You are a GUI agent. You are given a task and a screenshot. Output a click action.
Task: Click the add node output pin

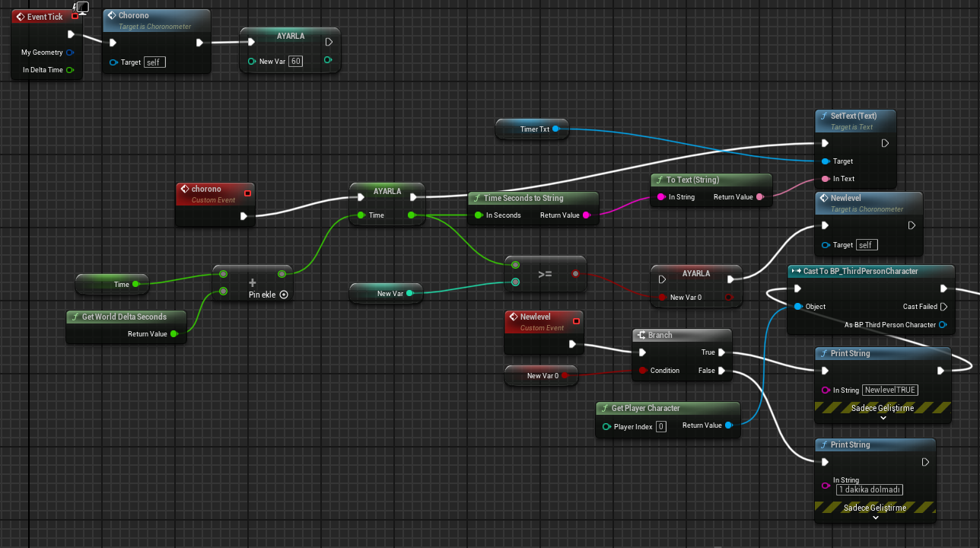pyautogui.click(x=282, y=274)
